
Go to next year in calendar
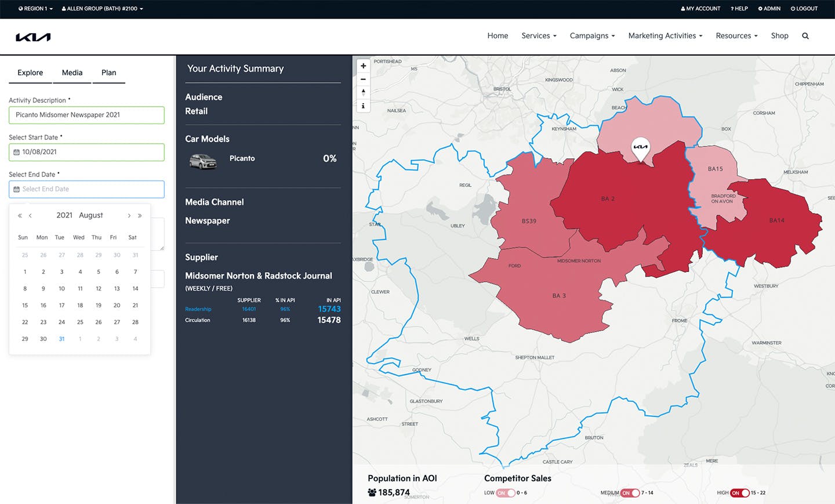click(x=140, y=216)
